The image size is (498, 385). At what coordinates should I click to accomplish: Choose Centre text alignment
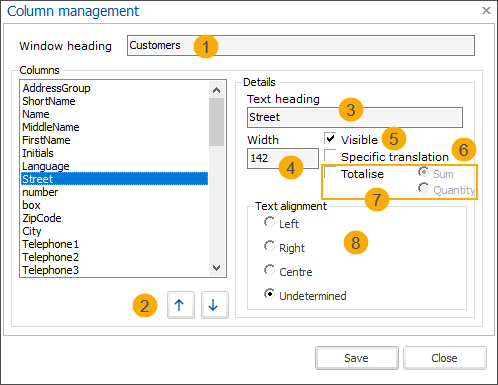pyautogui.click(x=269, y=270)
